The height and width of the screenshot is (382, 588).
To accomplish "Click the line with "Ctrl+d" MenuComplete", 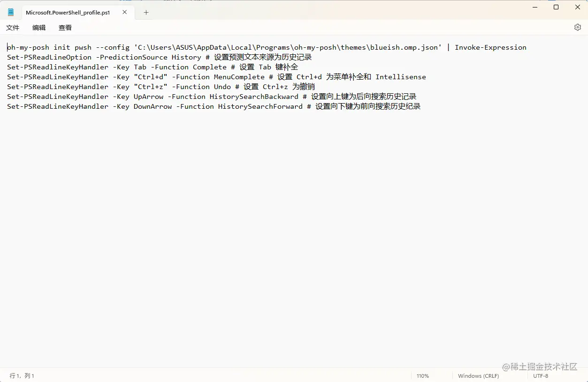I will coord(216,77).
